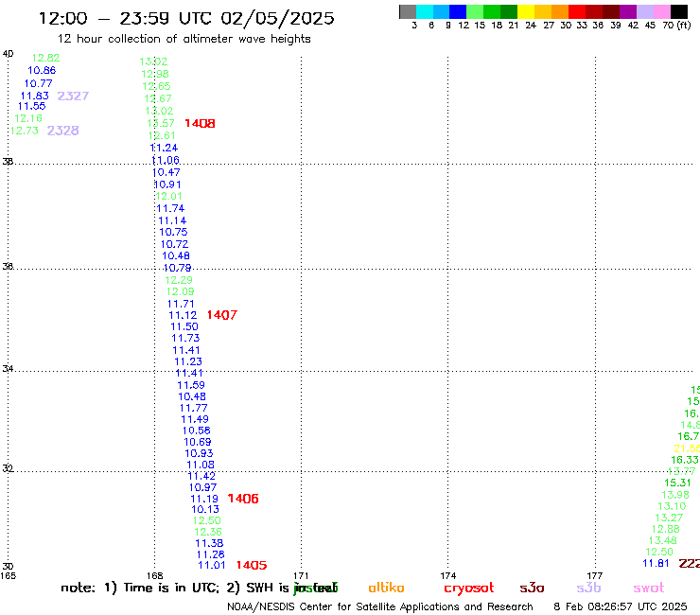The height and width of the screenshot is (615, 700).
Task: Select the 11.59 data point
Action: pos(191,385)
